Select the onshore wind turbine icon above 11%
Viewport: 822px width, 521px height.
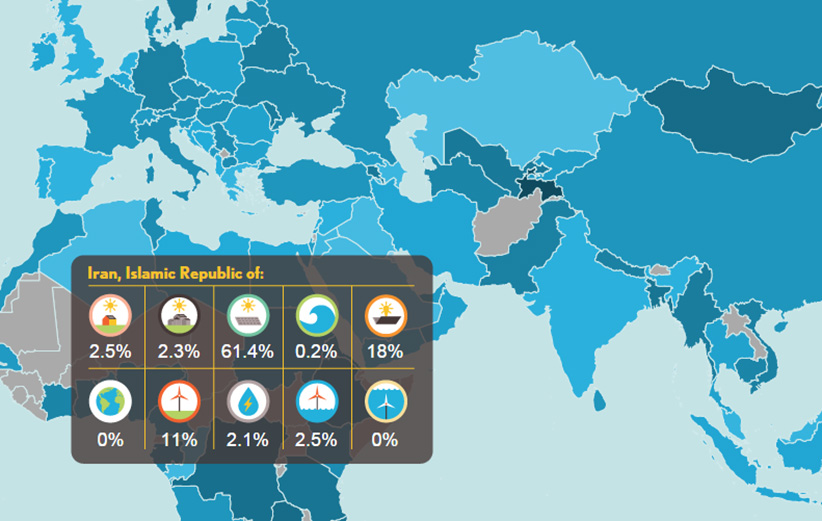click(x=179, y=401)
